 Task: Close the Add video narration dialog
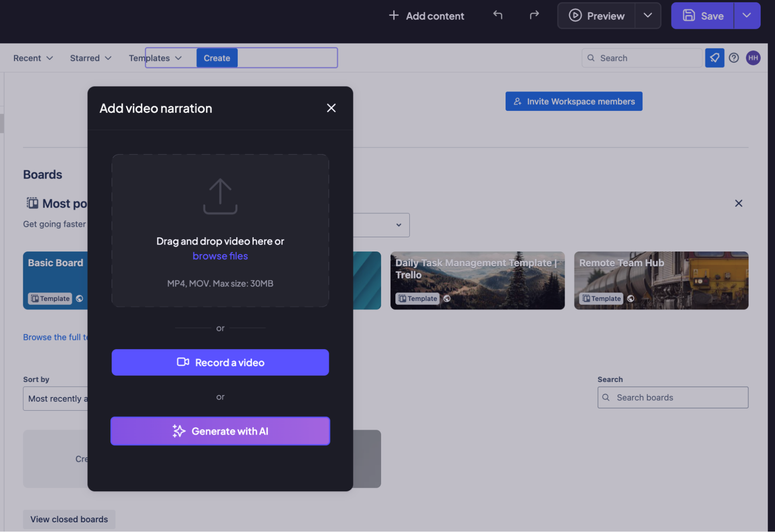[x=331, y=108]
